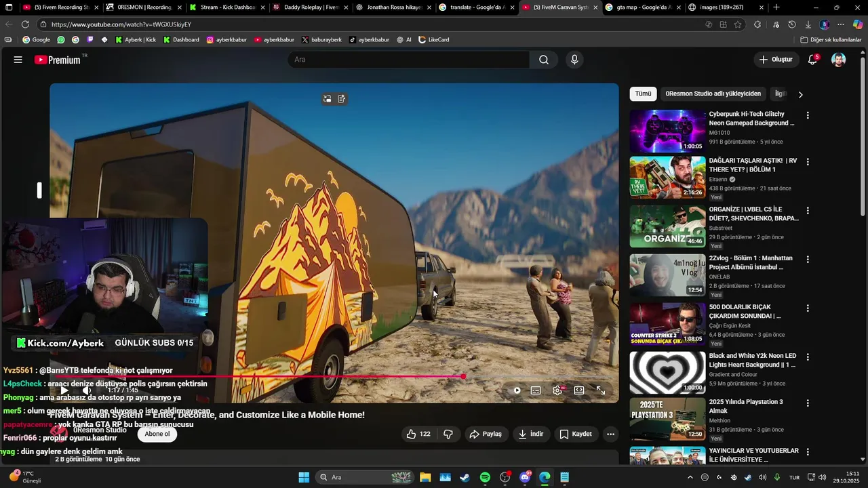This screenshot has width=868, height=488.
Task: Open DAĞLARI TAŞLARI AŞTIK video title
Action: coord(753,165)
